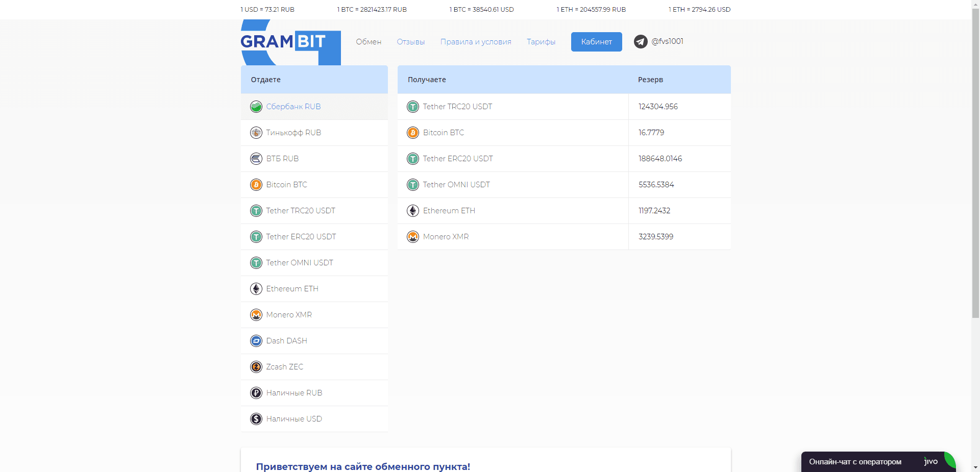The image size is (980, 472).
Task: Click the Ethereum ETH icon under Получаете
Action: coord(412,210)
